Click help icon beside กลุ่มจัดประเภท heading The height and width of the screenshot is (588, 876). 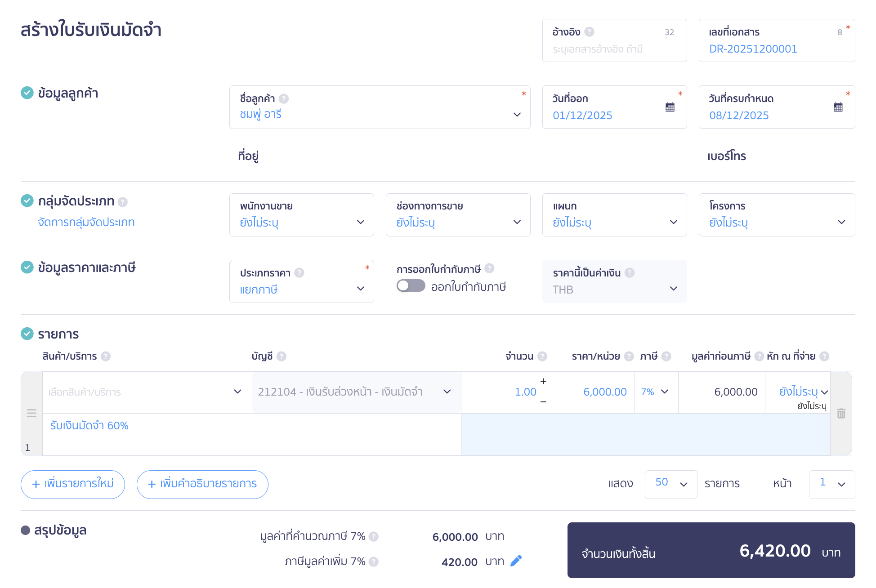pyautogui.click(x=123, y=202)
